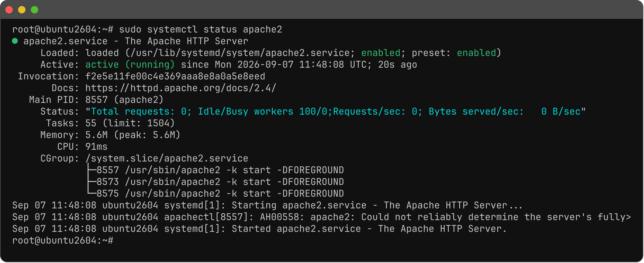Click the cyan 'Total requests' status message
The height and width of the screenshot is (263, 644).
[x=336, y=112]
